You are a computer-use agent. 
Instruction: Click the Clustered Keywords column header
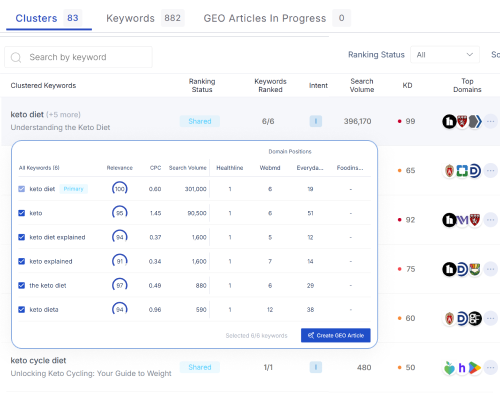[x=43, y=85]
